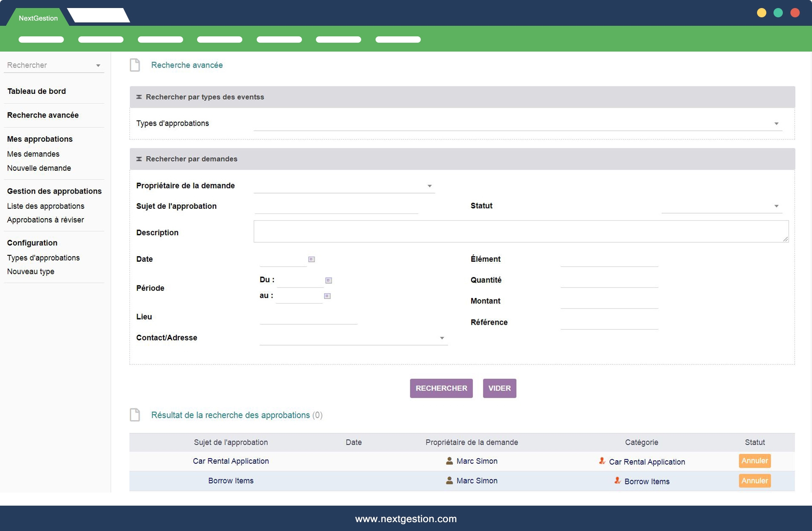Go to 'Mes demandes' in the sidebar
Viewport: 812px width, 531px height.
point(33,154)
